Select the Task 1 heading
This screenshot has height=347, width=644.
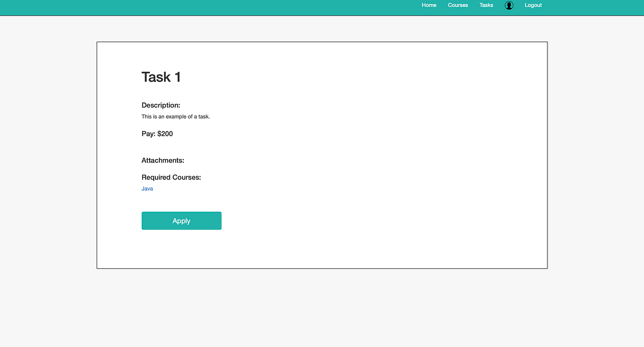pyautogui.click(x=160, y=76)
